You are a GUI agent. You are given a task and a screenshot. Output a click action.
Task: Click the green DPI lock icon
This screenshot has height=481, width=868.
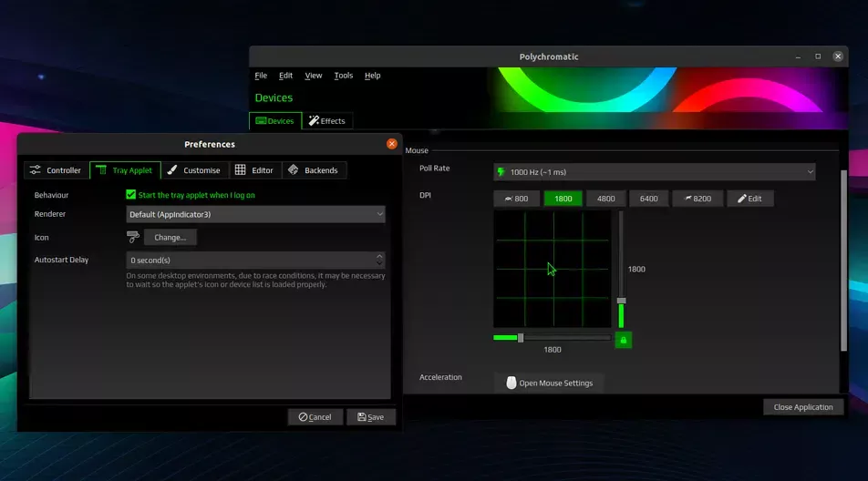tap(624, 340)
